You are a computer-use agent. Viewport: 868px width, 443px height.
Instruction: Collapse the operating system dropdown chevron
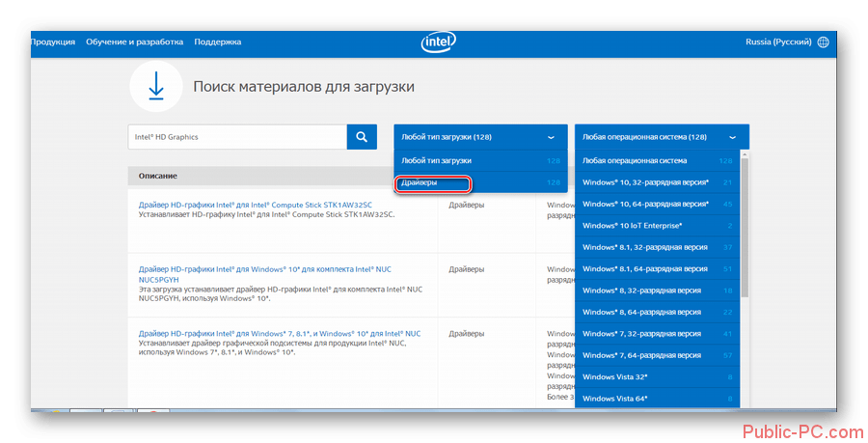[x=733, y=137]
